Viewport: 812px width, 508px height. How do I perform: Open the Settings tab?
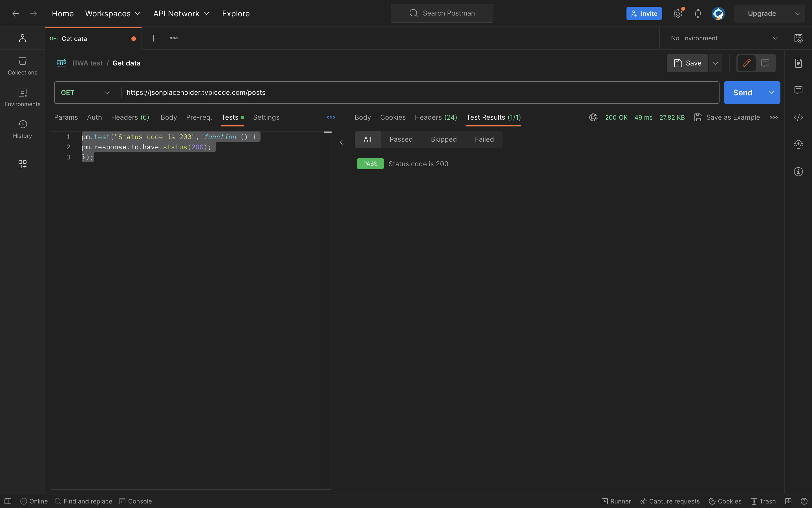click(x=266, y=117)
